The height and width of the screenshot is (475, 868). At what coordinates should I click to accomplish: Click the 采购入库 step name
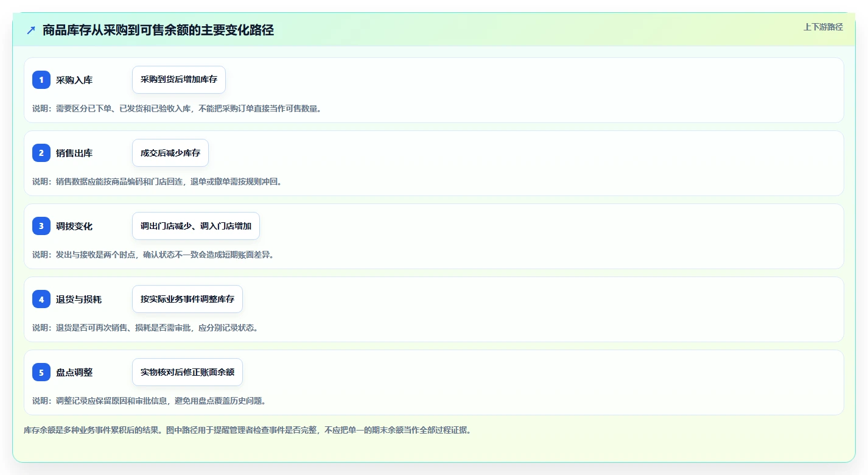click(x=74, y=80)
